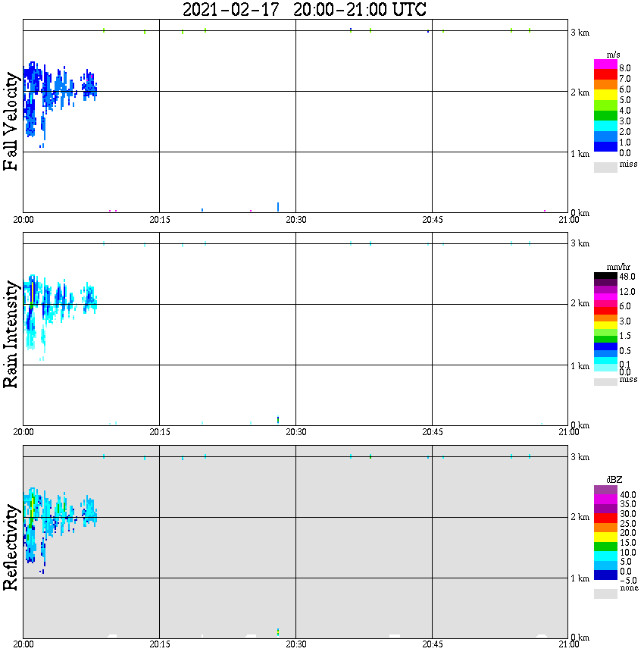Click the '48.0' value in the mm/hr legend
This screenshot has width=644, height=658.
[x=627, y=277]
